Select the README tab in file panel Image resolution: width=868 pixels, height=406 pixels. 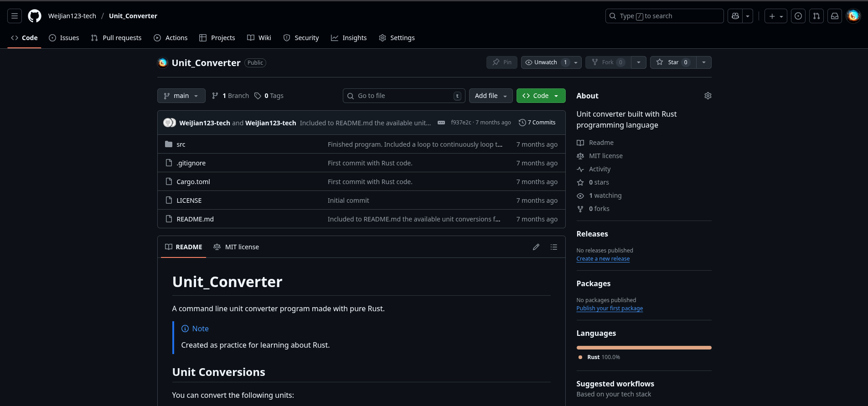(183, 247)
